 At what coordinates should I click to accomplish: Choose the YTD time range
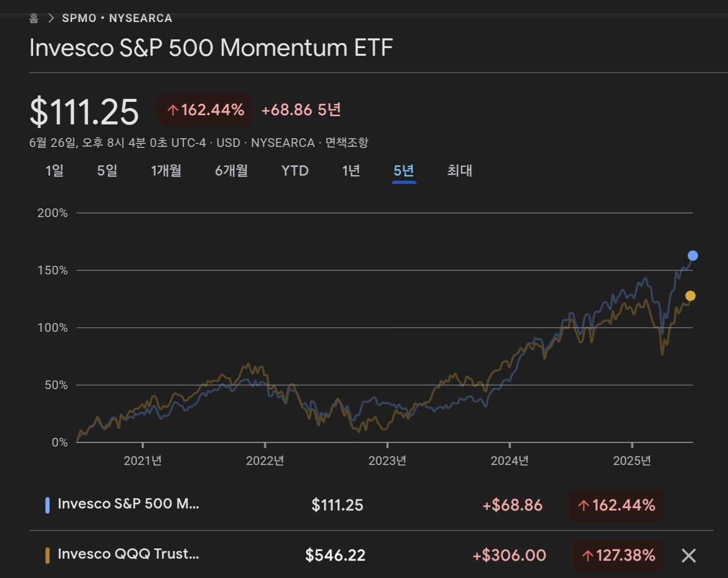[295, 170]
